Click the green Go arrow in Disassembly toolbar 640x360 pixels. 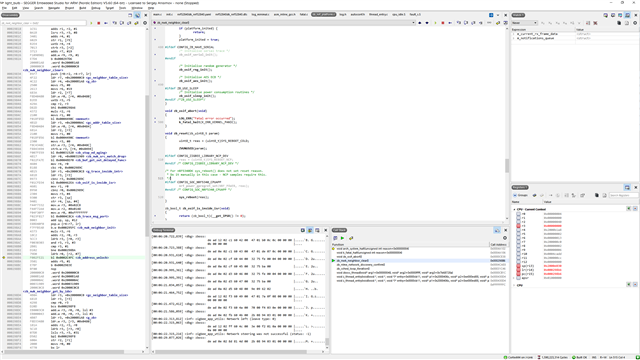coord(91,23)
